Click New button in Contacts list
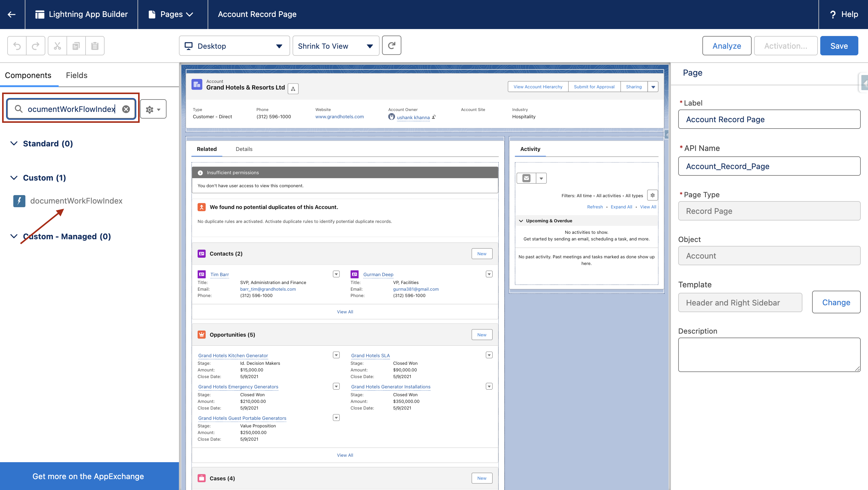This screenshot has height=490, width=868. coord(481,253)
